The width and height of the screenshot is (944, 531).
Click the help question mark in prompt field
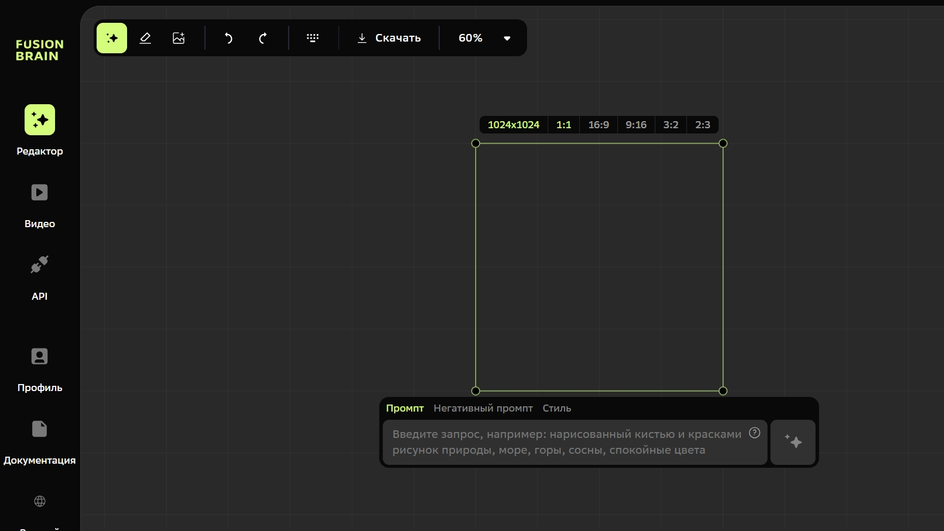coord(754,433)
